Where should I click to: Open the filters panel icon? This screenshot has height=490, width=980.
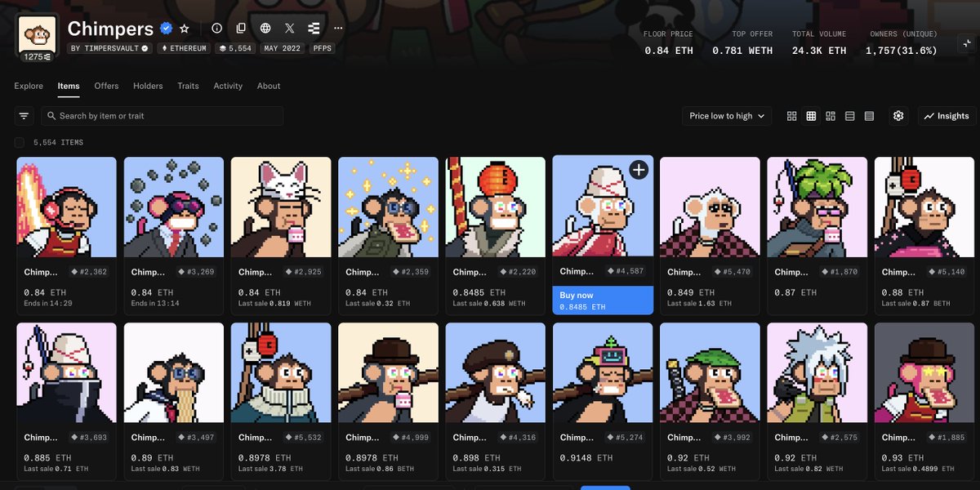(24, 116)
